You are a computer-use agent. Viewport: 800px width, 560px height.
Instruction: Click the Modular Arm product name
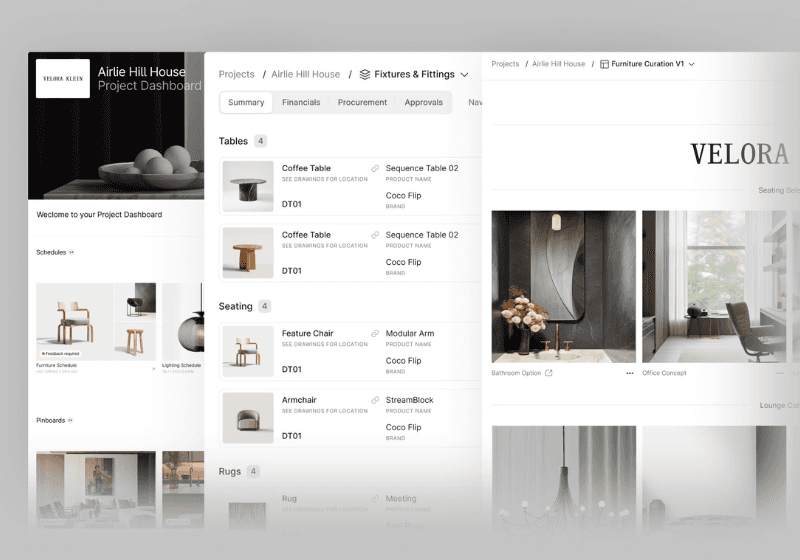click(x=410, y=334)
